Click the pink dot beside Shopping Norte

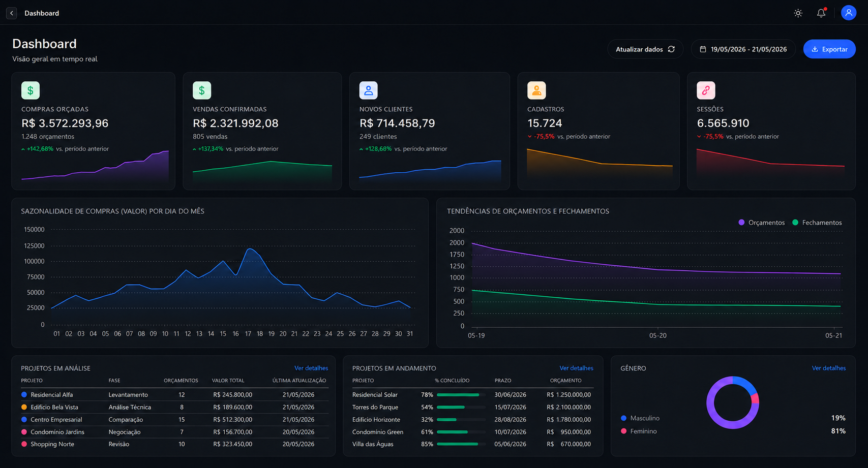pos(24,444)
